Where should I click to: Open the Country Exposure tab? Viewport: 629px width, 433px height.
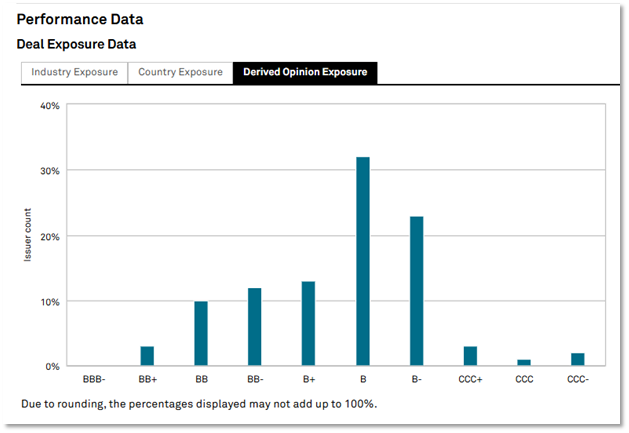pos(180,73)
